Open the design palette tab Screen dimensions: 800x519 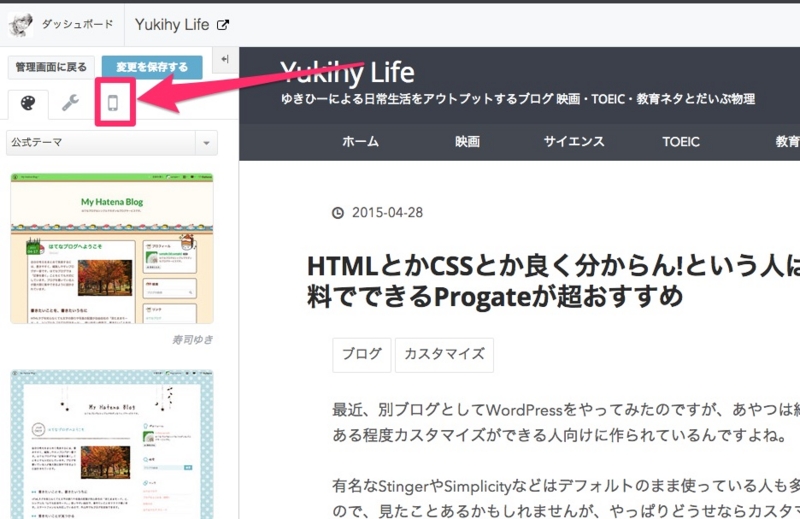tap(28, 104)
